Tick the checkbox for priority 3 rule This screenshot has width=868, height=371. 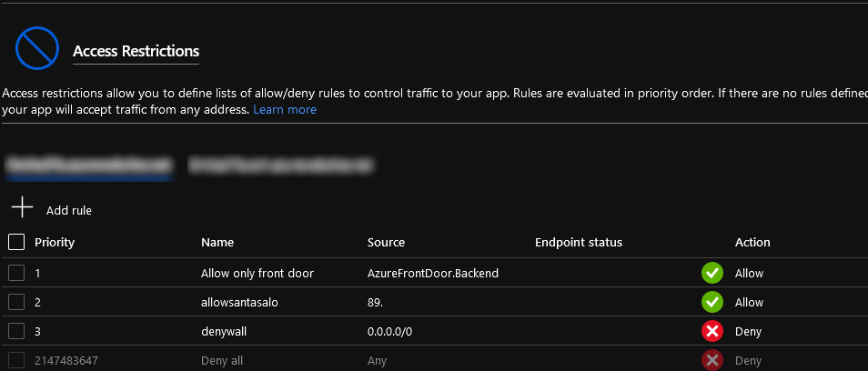[16, 332]
